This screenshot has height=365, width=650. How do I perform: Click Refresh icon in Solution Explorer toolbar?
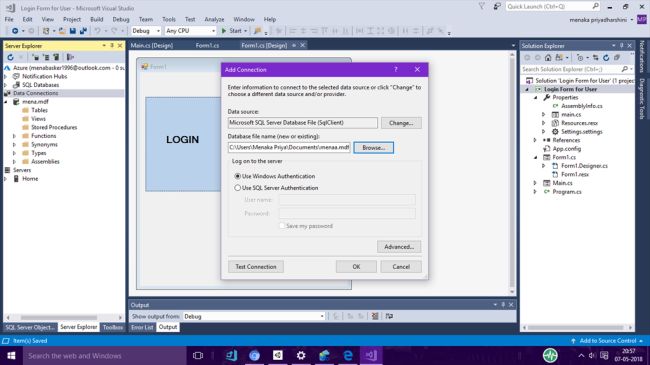pyautogui.click(x=606, y=58)
